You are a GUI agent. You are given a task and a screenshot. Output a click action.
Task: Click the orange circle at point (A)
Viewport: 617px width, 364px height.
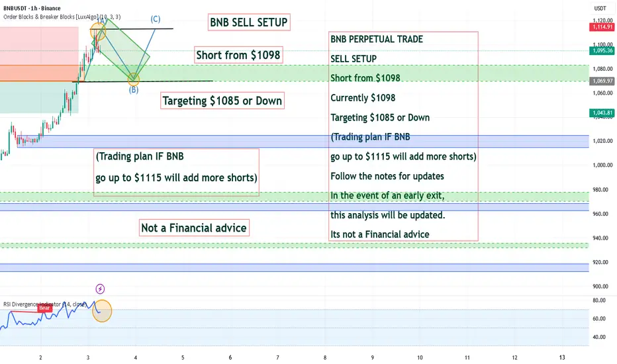coord(98,30)
